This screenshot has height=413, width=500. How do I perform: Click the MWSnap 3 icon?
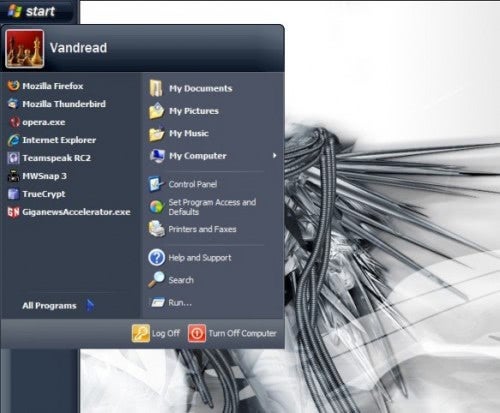click(x=13, y=176)
